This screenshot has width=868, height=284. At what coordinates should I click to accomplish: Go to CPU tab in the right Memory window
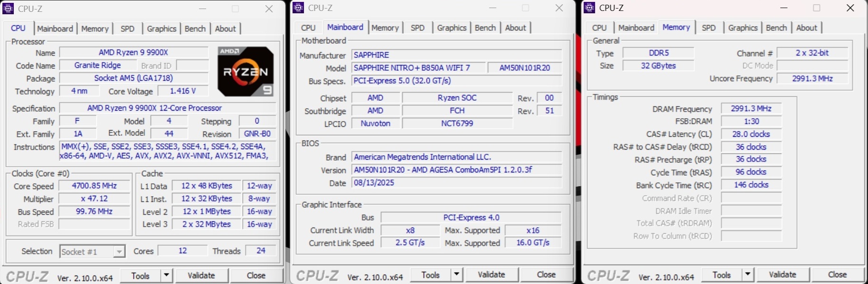[x=599, y=28]
